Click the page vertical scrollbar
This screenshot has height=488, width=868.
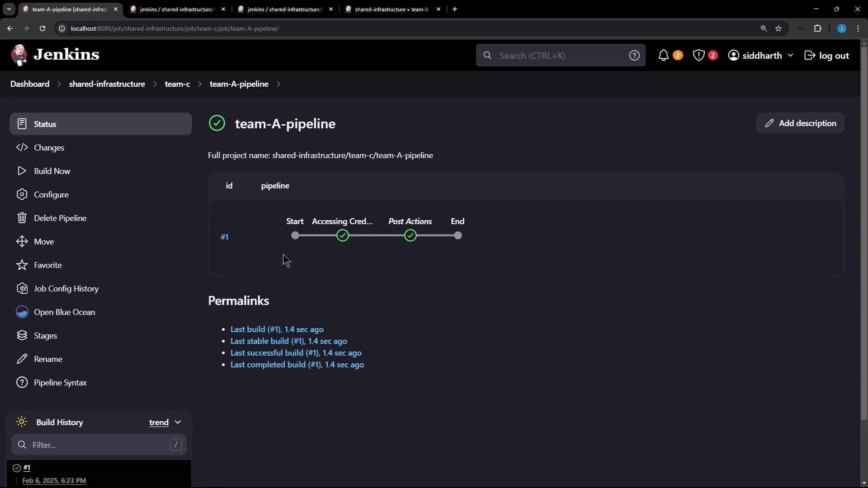(864, 226)
